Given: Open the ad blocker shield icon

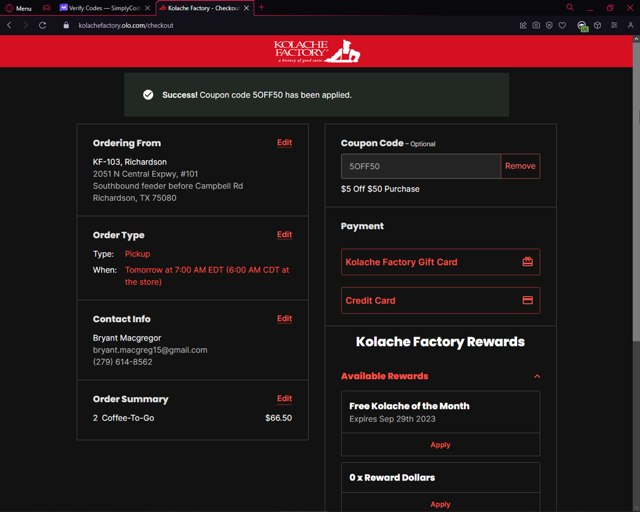Looking at the screenshot, I should pyautogui.click(x=549, y=25).
